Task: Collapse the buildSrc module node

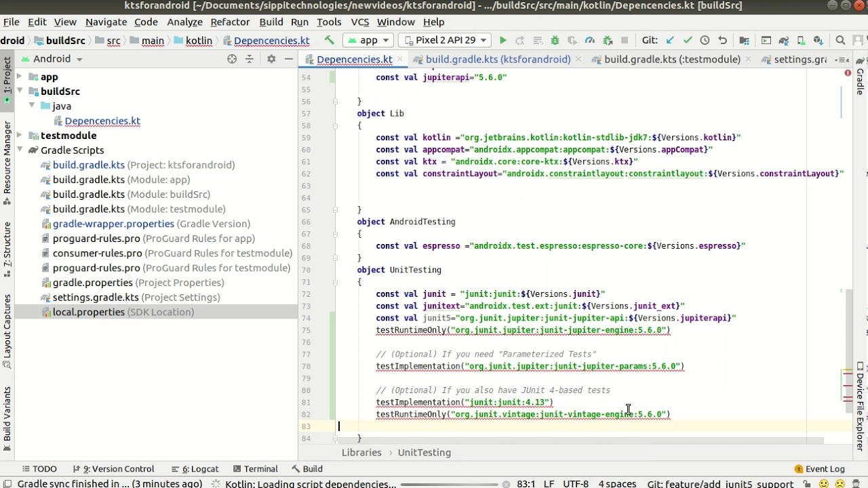Action: point(19,91)
